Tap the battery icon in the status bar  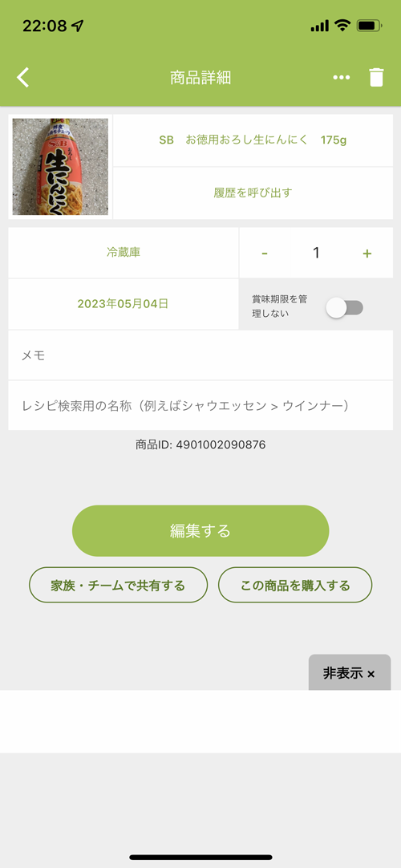point(369,26)
